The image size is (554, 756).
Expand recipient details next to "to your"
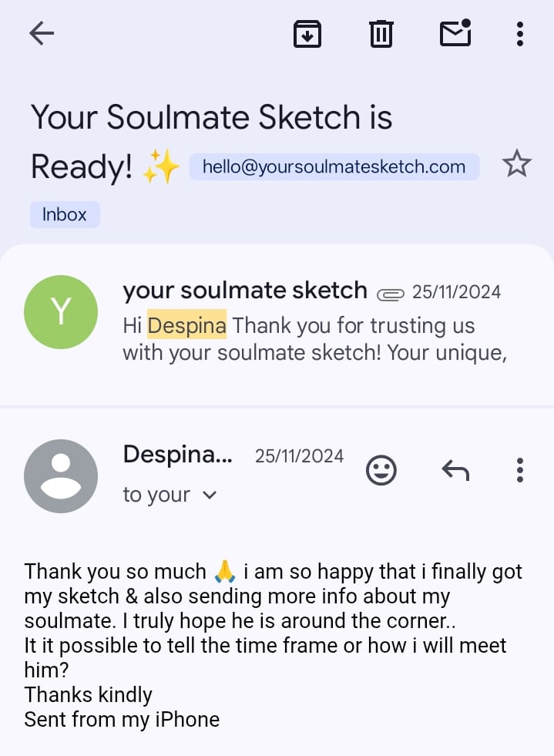pos(209,496)
